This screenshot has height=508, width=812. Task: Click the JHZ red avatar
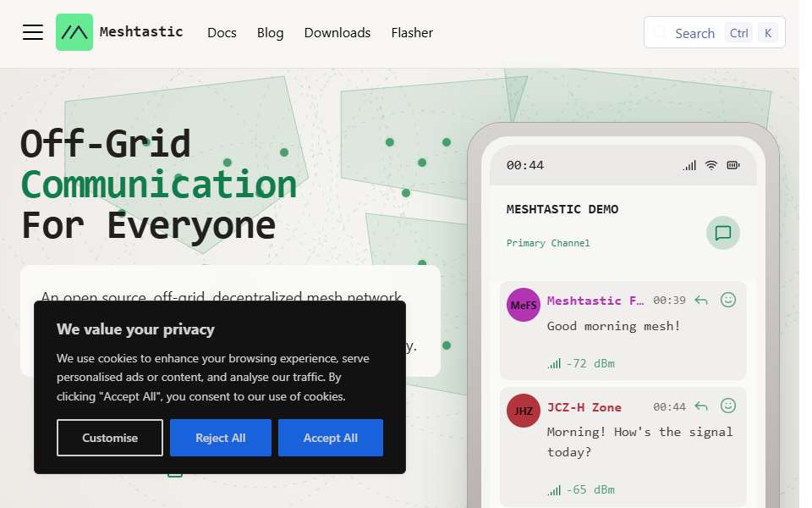tap(523, 411)
